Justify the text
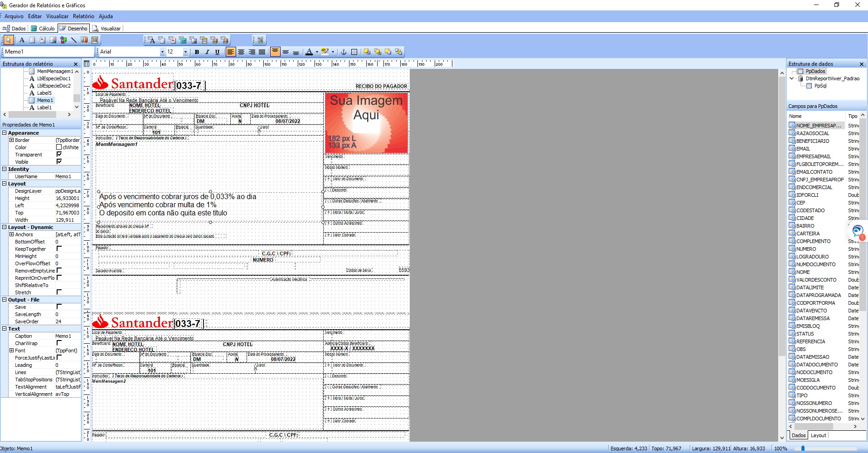Screen dimensions: 868x453 [262, 52]
